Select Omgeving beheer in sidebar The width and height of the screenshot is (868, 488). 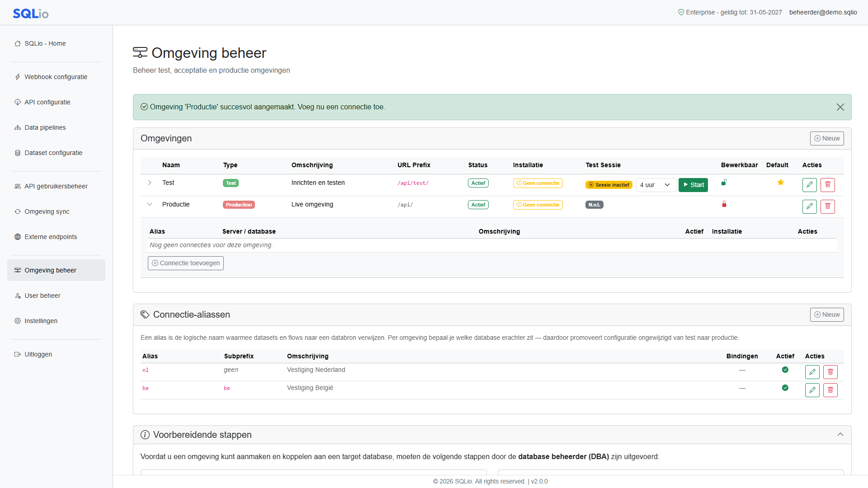pyautogui.click(x=56, y=270)
